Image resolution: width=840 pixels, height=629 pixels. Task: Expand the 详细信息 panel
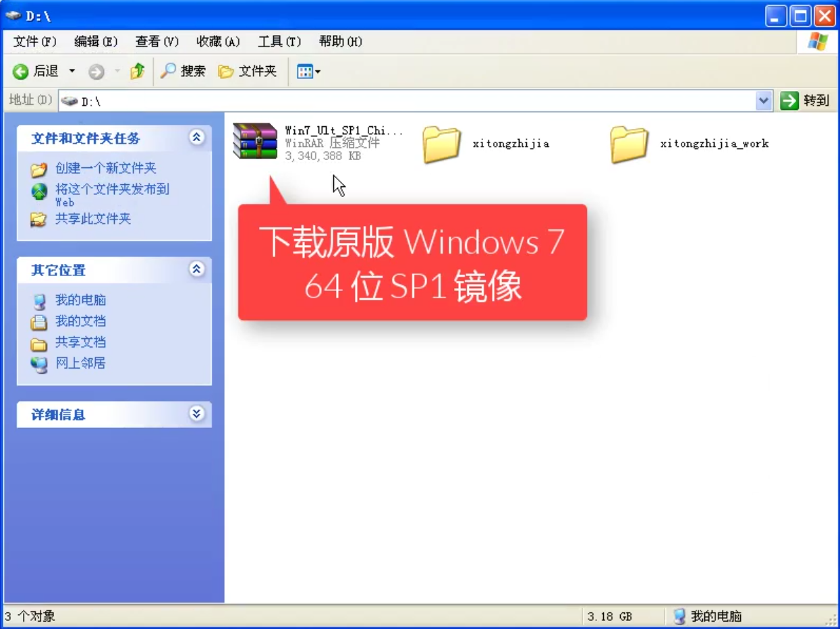pos(196,414)
